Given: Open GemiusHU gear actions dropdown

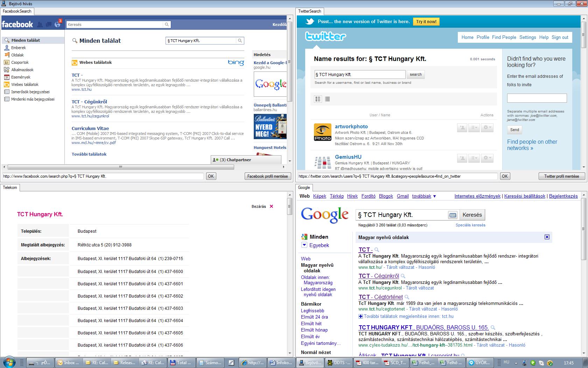Looking at the screenshot, I should click(487, 158).
